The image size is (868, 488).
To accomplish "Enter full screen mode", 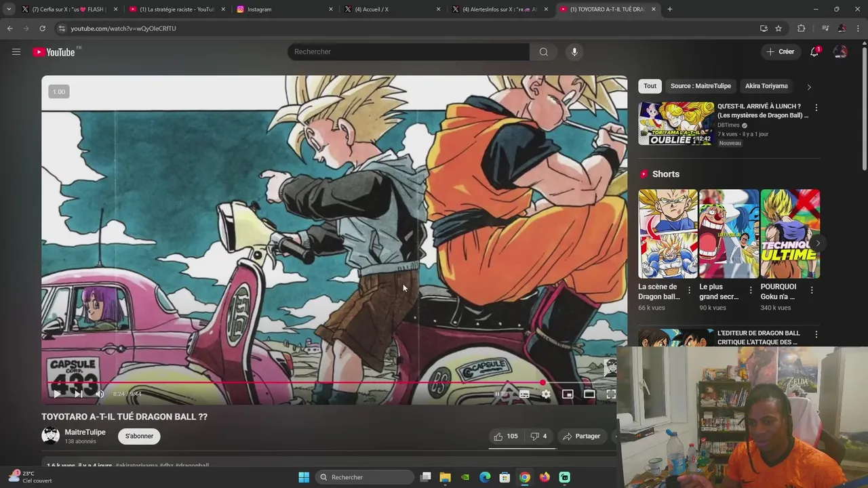I will (x=610, y=394).
